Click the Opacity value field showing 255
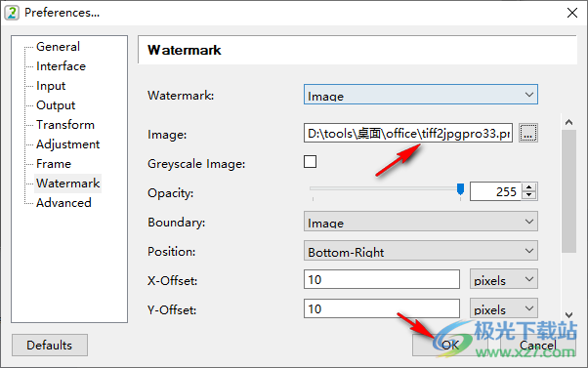 [x=495, y=191]
